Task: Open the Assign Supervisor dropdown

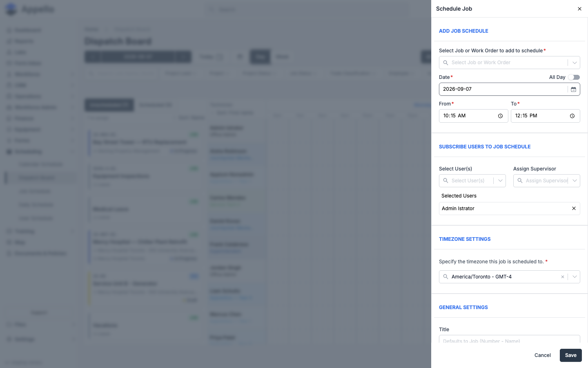Action: coord(575,181)
